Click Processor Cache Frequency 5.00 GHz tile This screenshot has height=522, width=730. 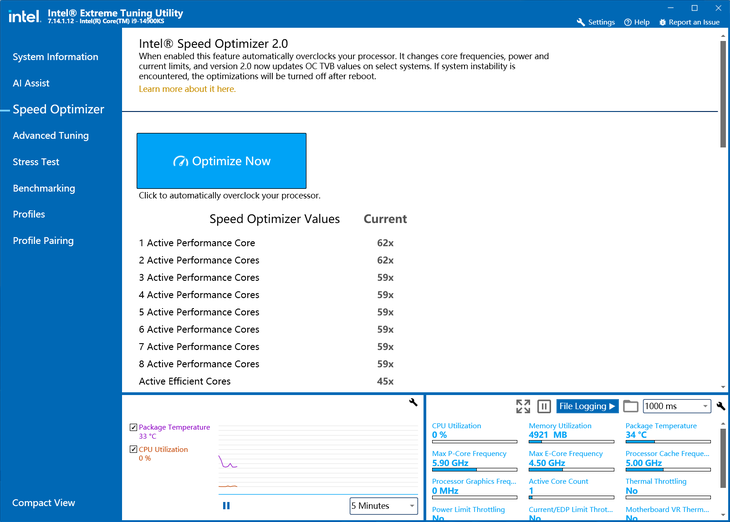point(668,461)
